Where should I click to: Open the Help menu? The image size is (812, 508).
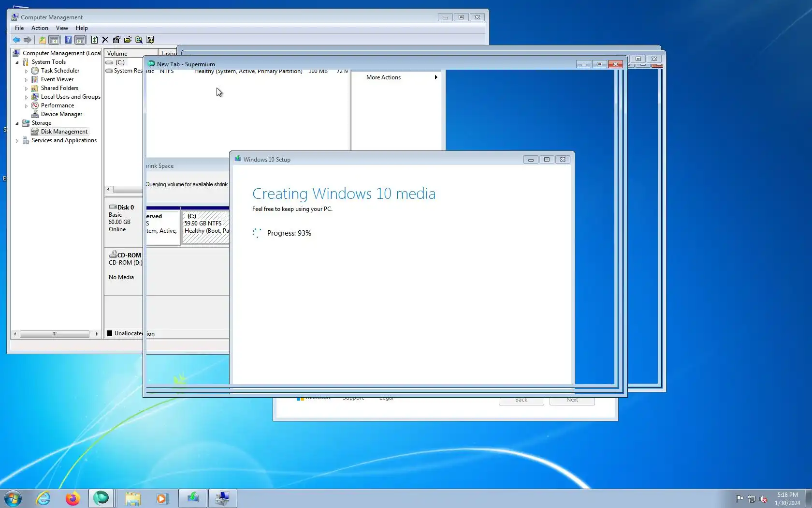[82, 28]
